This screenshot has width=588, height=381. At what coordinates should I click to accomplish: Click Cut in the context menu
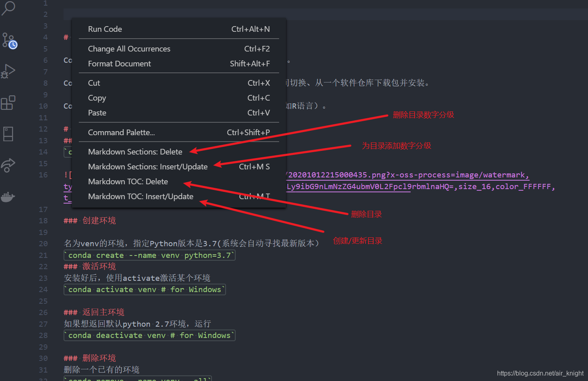tap(94, 83)
